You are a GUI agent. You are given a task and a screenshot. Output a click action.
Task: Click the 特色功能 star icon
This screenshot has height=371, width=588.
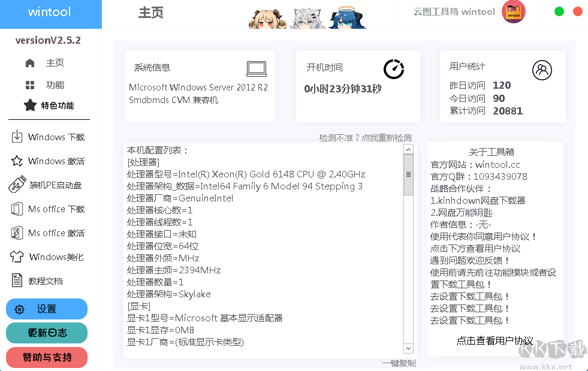(x=29, y=105)
